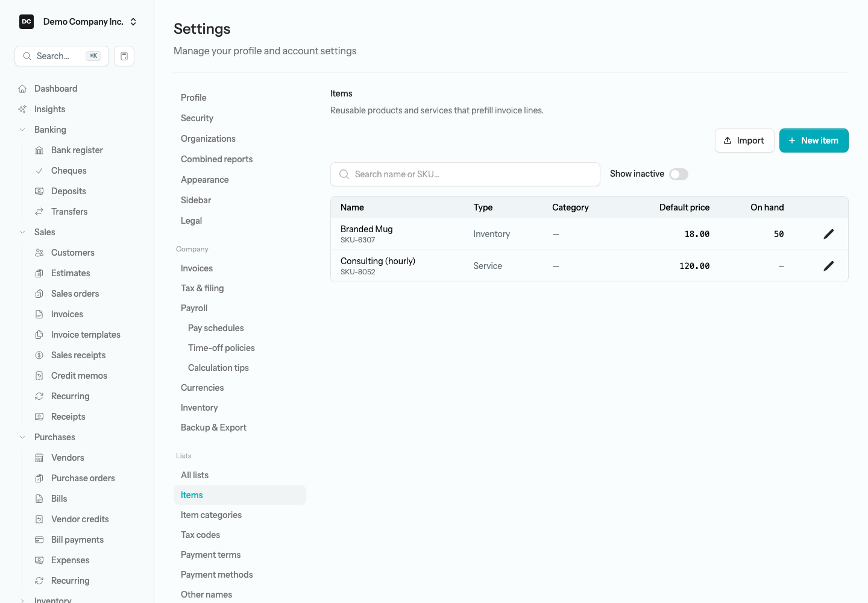Click the Cheques checkmark icon
Screen dimensions: 868x603
[x=39, y=171]
